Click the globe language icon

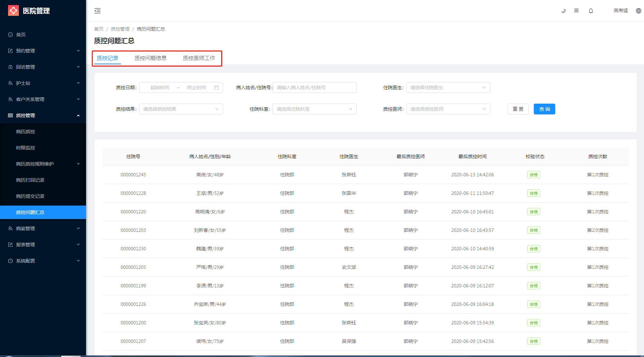[639, 11]
